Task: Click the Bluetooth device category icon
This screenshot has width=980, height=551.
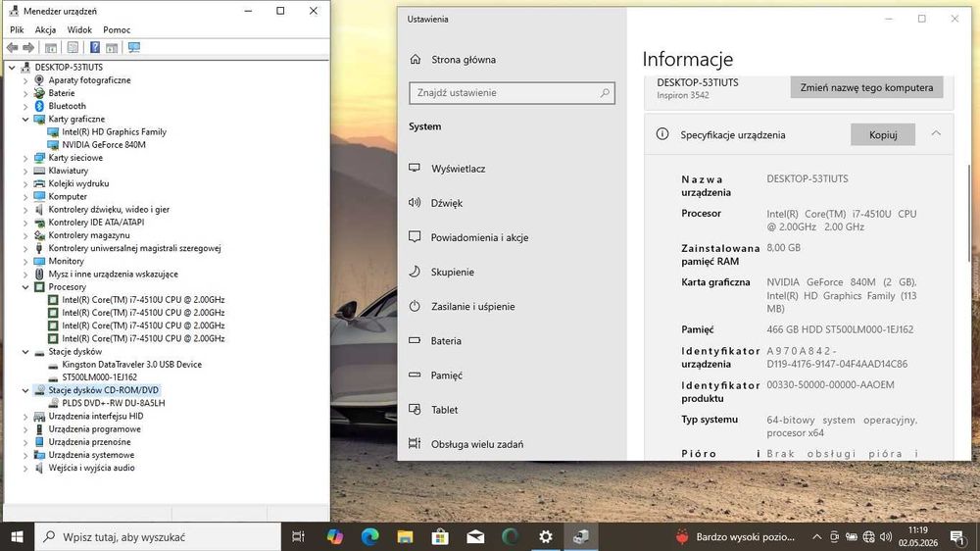Action: coord(39,106)
